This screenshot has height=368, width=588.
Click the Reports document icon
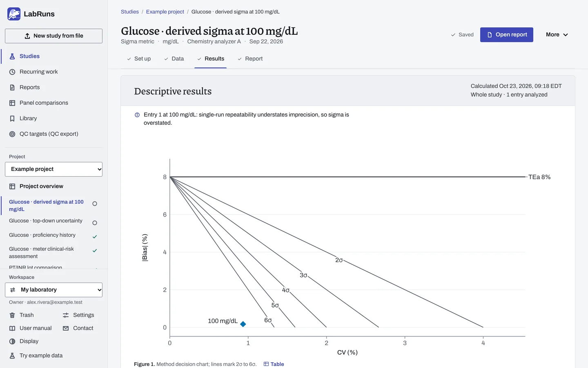tap(12, 88)
